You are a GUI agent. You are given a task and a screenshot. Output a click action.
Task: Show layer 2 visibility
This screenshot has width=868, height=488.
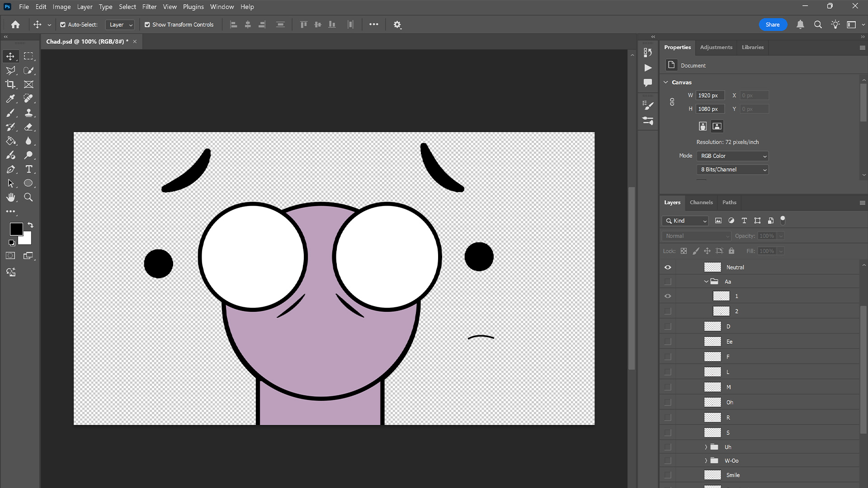(x=668, y=311)
